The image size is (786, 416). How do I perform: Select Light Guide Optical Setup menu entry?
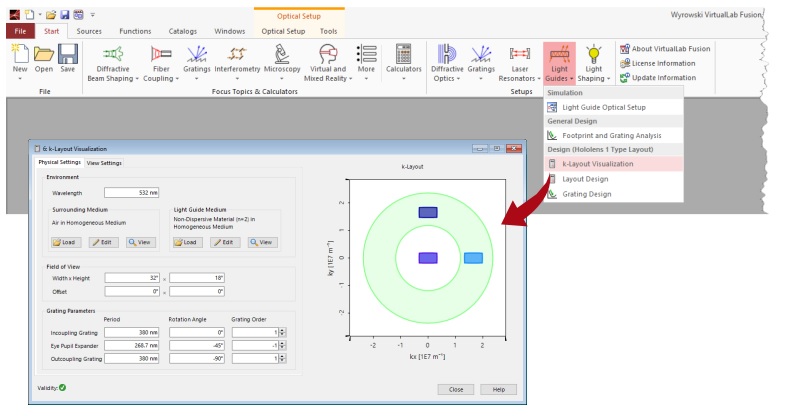coord(614,107)
